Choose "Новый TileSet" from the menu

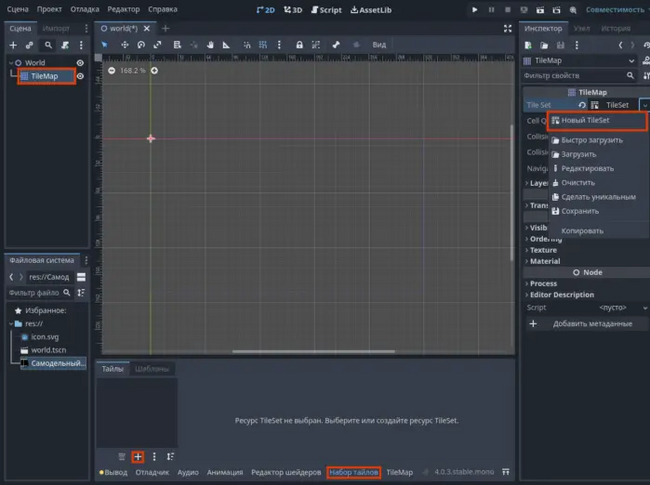(585, 120)
